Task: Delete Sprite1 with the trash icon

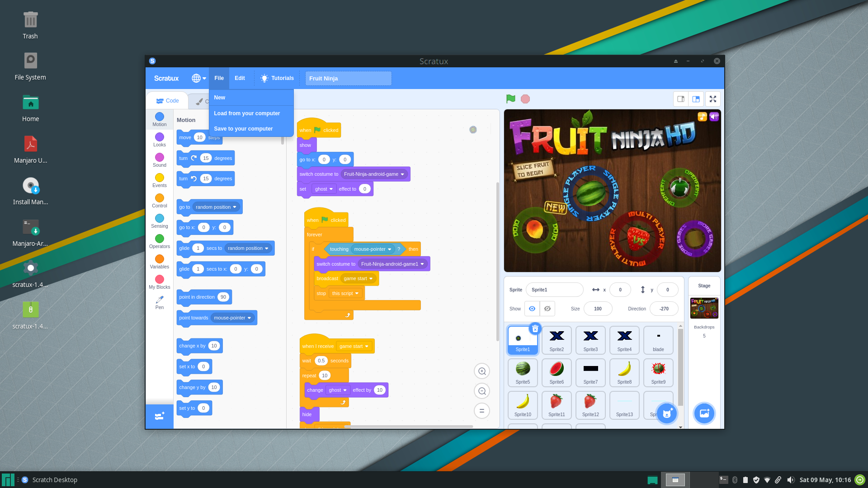Action: [535, 329]
